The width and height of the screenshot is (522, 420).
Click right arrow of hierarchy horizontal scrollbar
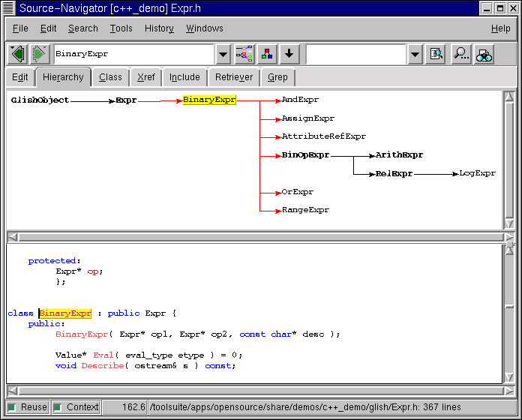(509, 237)
